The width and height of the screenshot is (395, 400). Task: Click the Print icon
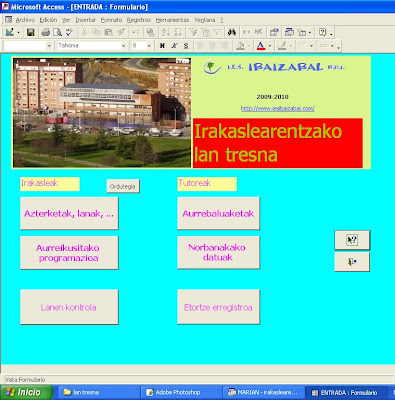[x=46, y=32]
